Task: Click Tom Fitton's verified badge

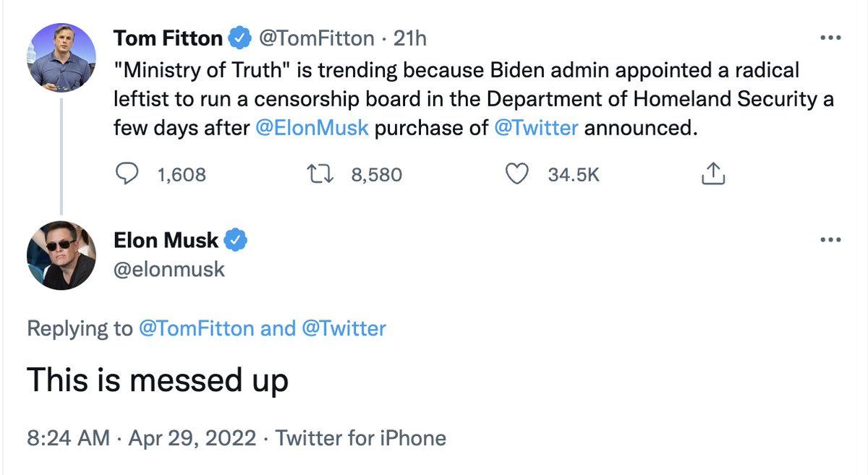Action: click(239, 38)
